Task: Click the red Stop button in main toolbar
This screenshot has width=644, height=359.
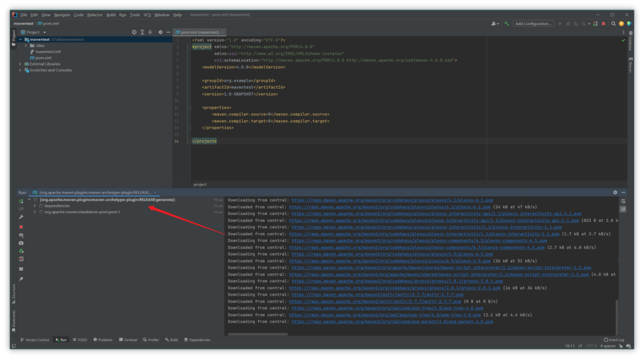Action: [x=603, y=24]
